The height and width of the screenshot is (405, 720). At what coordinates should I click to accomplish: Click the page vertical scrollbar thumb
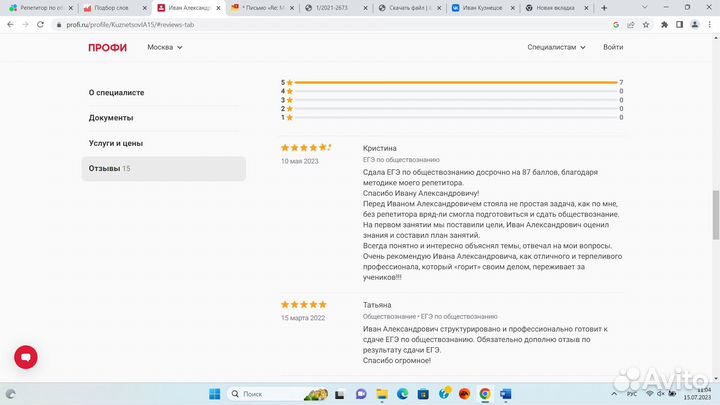715,214
